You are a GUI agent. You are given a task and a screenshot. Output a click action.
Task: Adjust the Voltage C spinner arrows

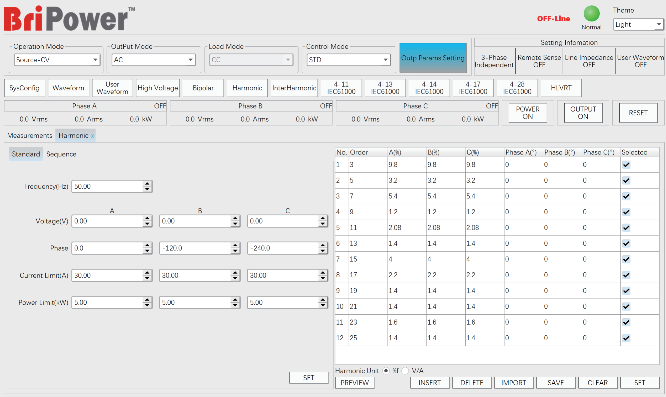[x=323, y=221]
